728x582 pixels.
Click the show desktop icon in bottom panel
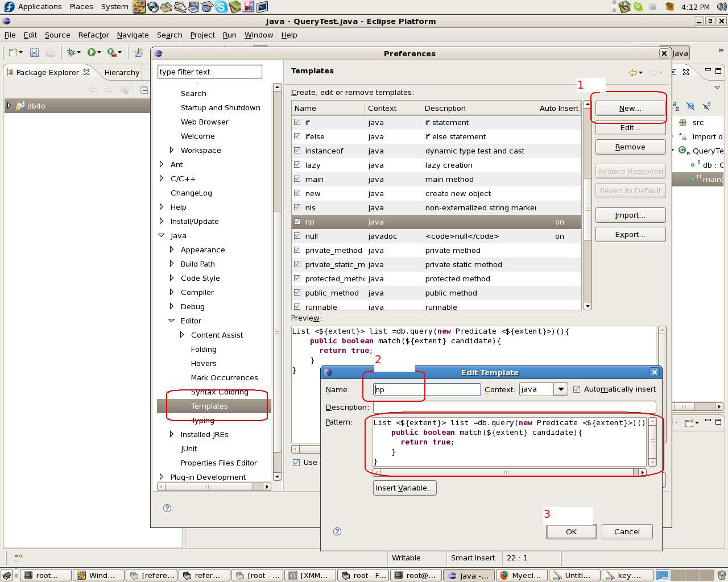(7, 575)
